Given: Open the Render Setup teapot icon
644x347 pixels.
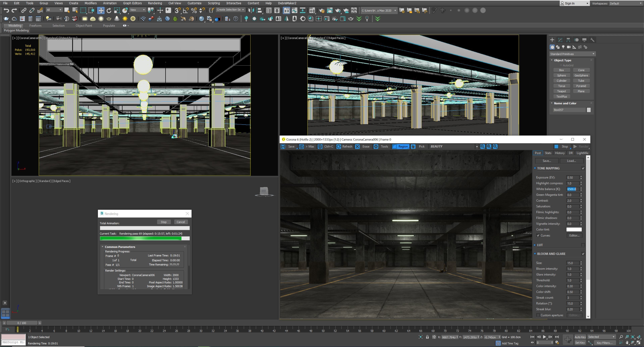Looking at the screenshot, I should [x=322, y=11].
